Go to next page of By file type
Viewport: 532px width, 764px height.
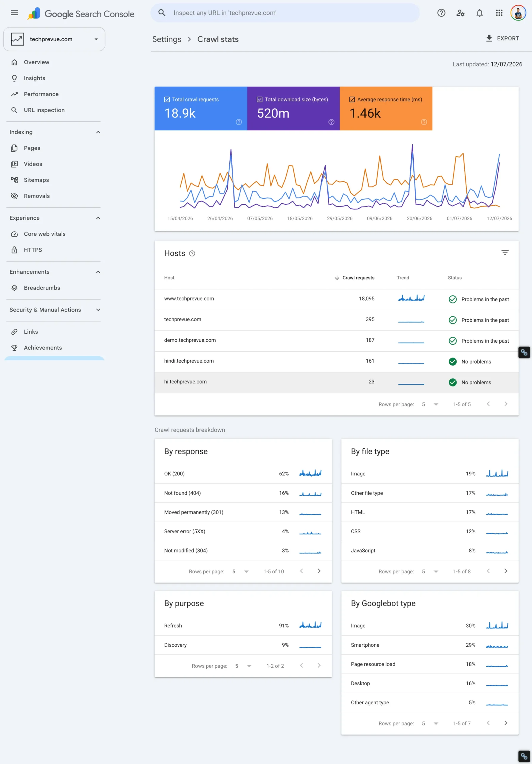pos(506,571)
